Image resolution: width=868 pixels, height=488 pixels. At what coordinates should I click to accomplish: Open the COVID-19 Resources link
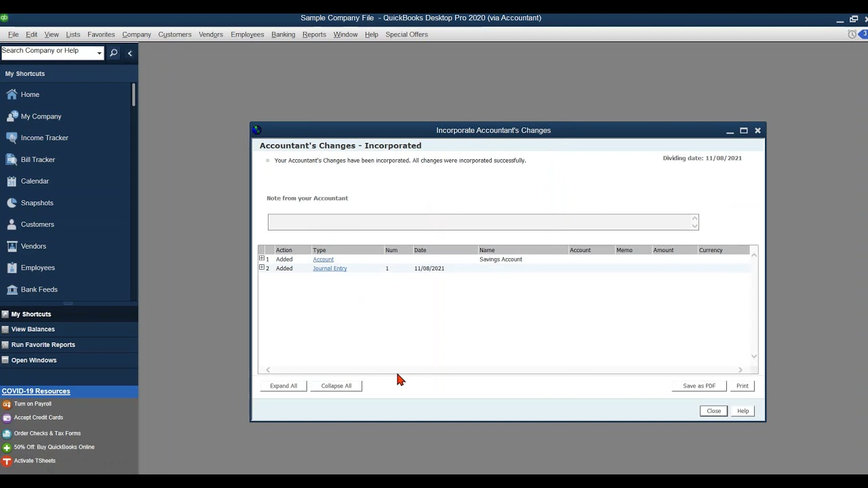(x=36, y=391)
